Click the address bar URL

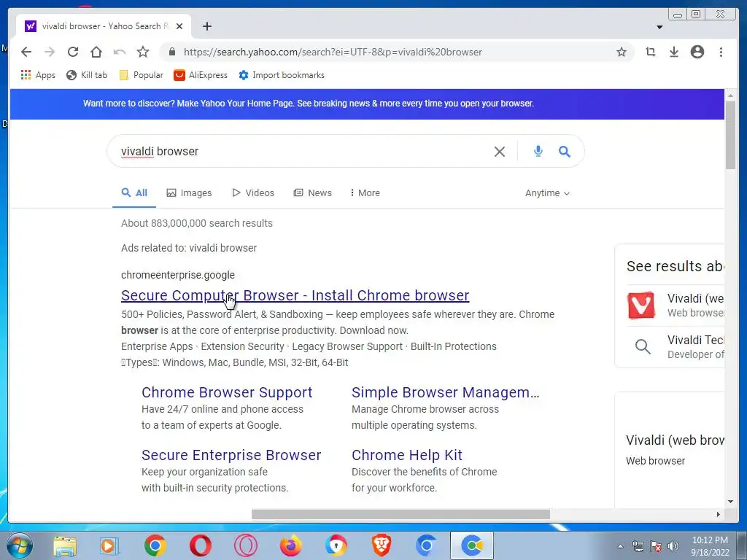[x=333, y=52]
